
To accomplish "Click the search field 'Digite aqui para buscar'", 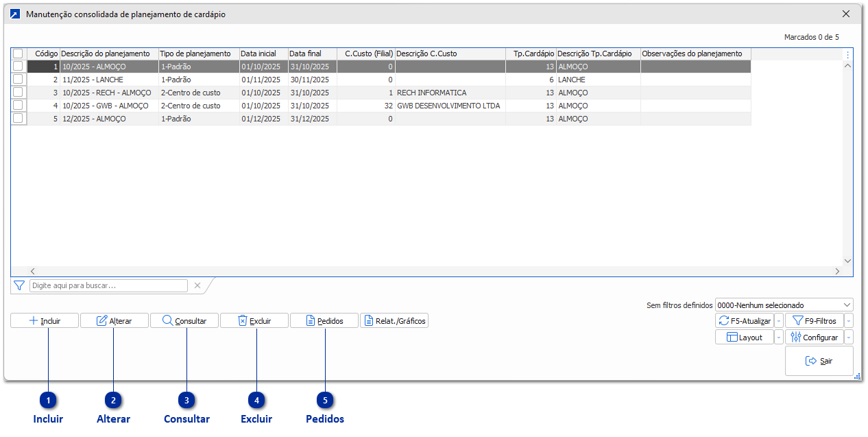I will (x=108, y=285).
